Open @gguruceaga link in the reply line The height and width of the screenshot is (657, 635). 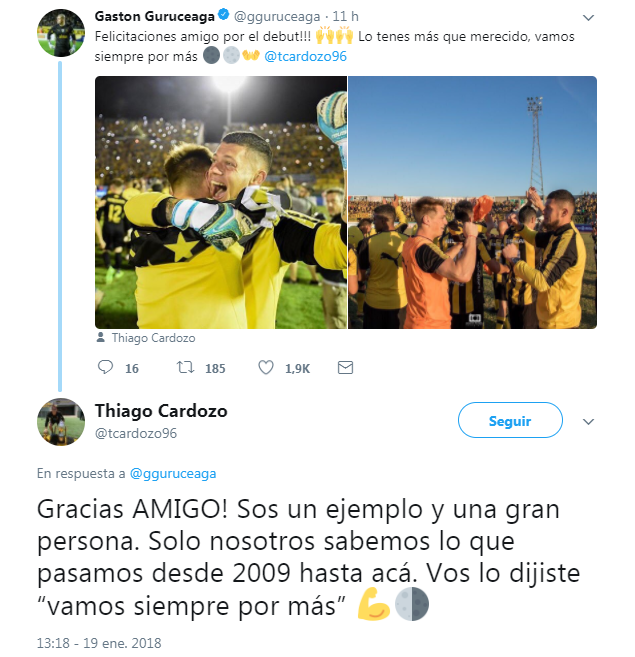click(173, 473)
